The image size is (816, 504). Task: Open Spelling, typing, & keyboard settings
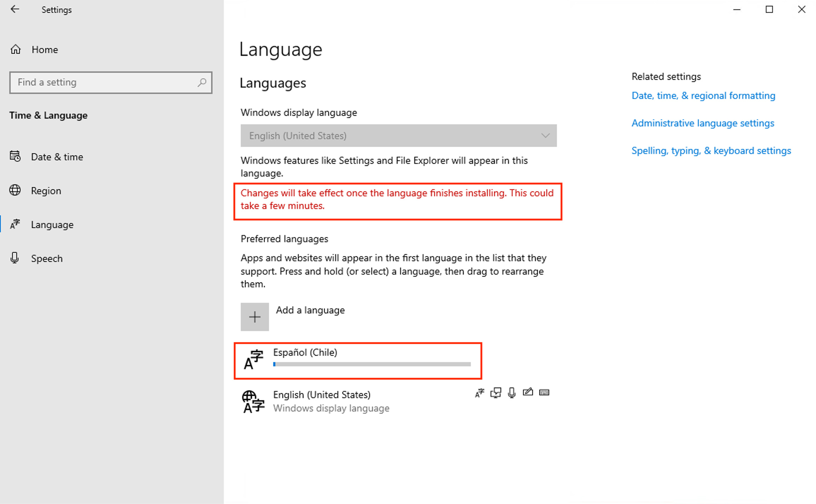click(711, 150)
